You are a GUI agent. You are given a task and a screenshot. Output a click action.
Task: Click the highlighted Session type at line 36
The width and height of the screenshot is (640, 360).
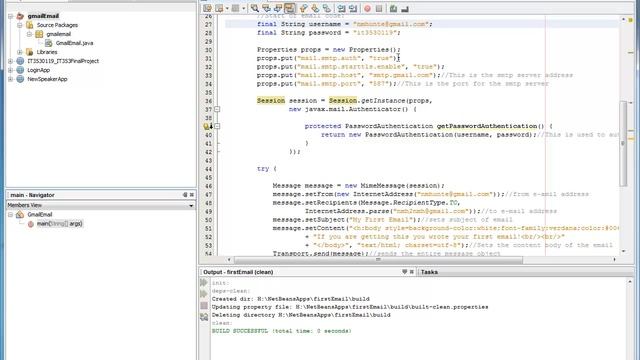click(x=271, y=100)
